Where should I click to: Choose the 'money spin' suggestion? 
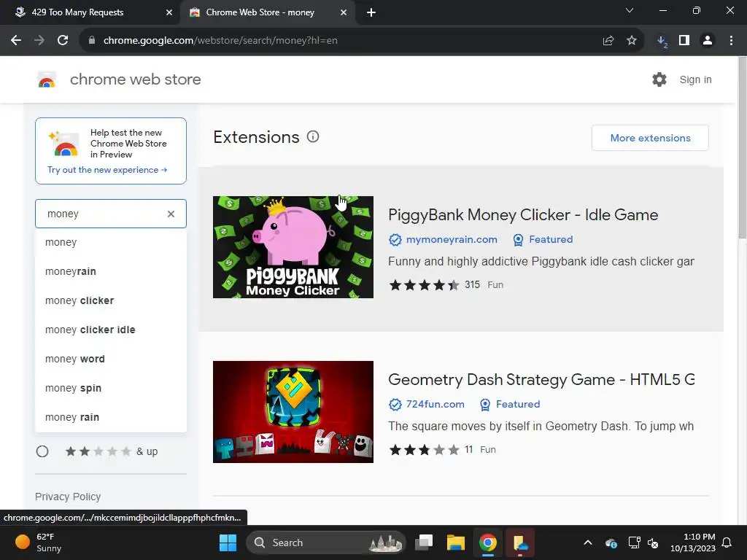coord(111,388)
